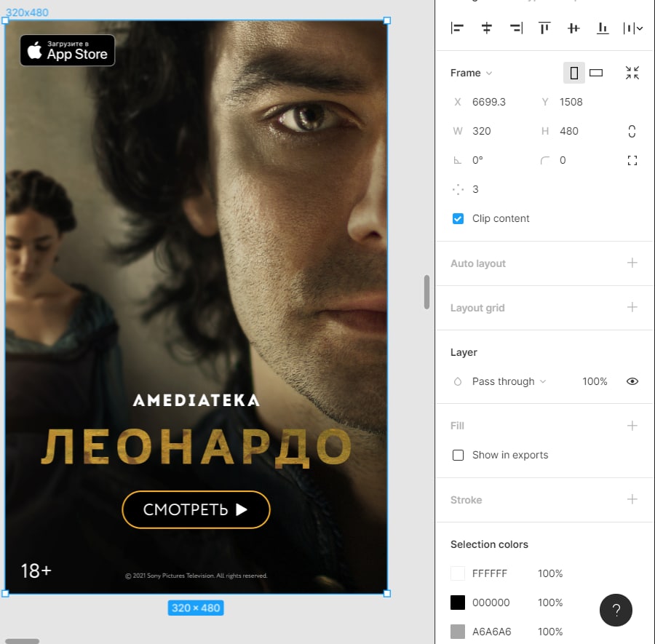This screenshot has width=655, height=644.
Task: Select the СМОТРЕТЬ button on canvas
Action: [x=196, y=509]
